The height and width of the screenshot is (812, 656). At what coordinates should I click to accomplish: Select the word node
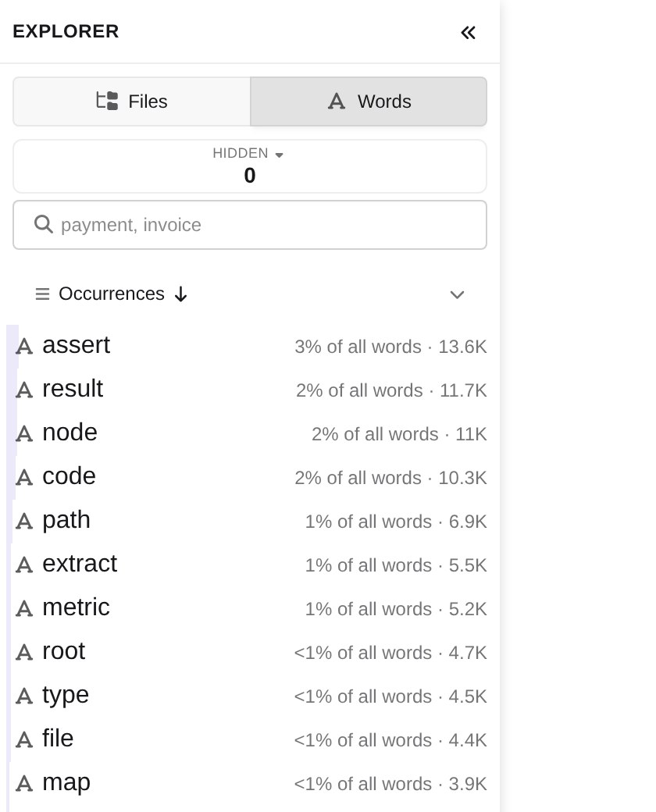[x=70, y=433]
